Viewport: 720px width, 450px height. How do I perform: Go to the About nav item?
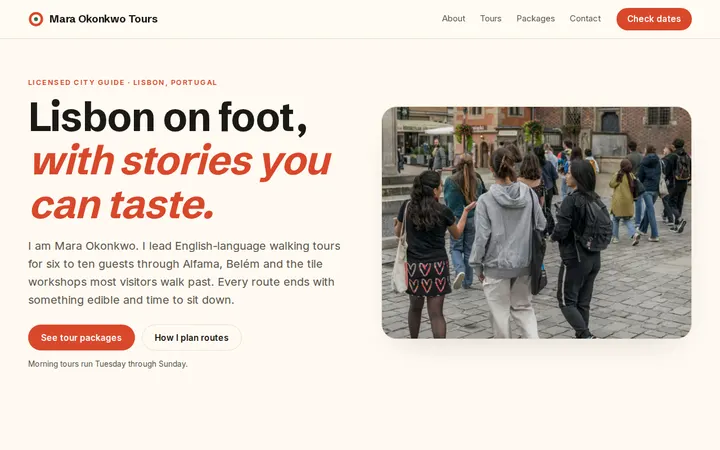tap(453, 19)
